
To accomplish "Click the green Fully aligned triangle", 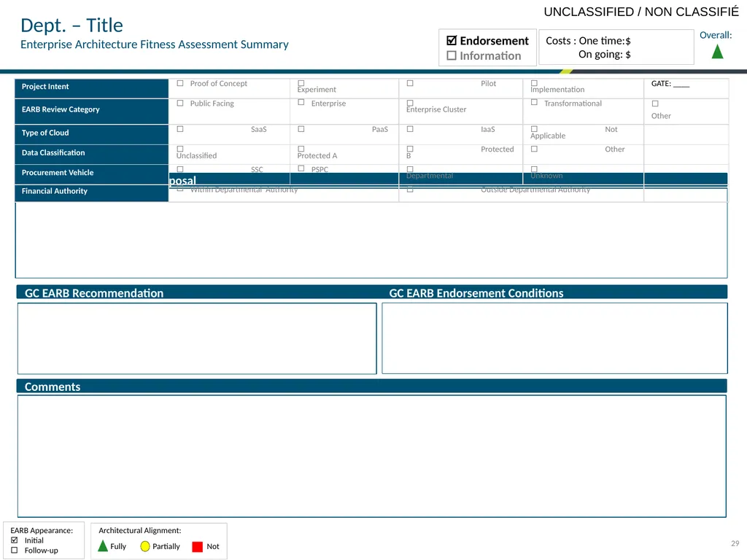I will [x=103, y=545].
